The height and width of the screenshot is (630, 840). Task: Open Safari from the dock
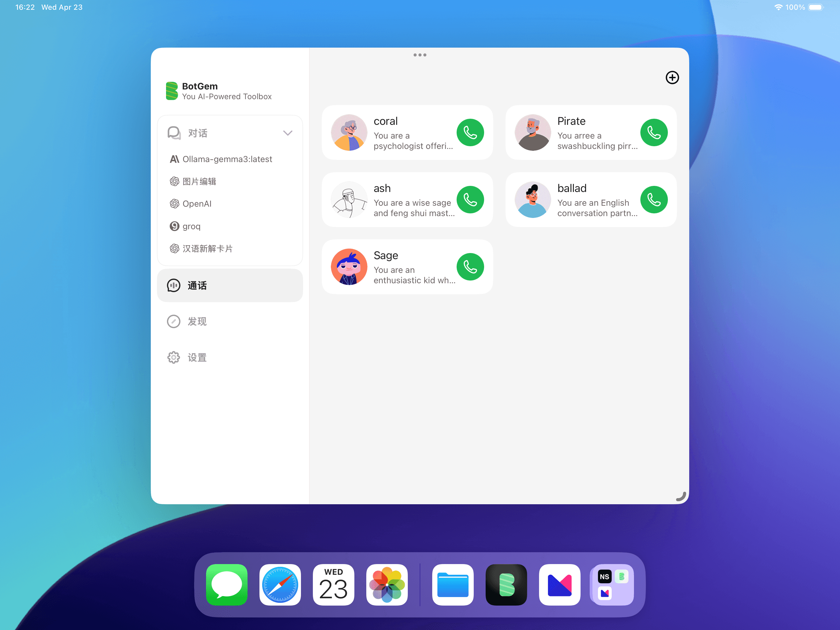pyautogui.click(x=280, y=585)
